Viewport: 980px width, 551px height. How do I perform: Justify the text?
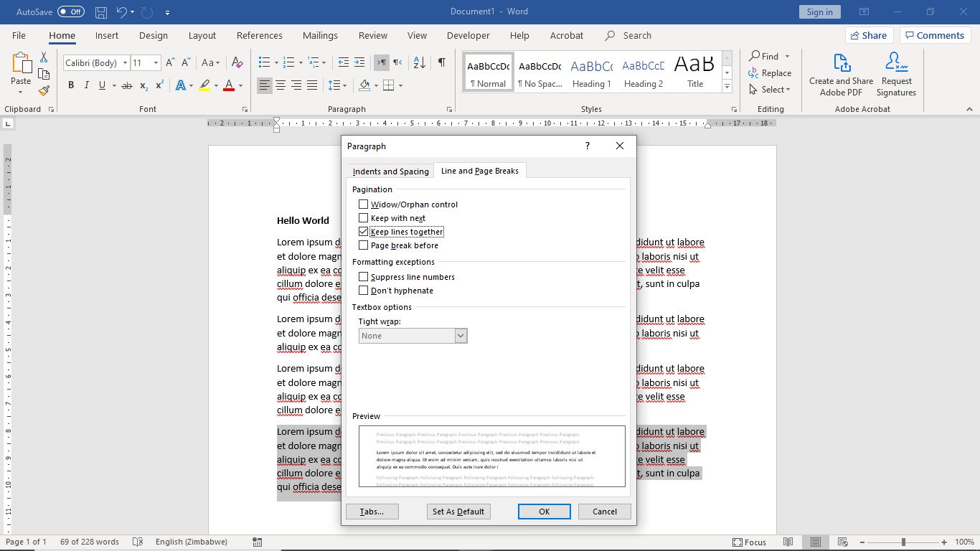pos(312,85)
